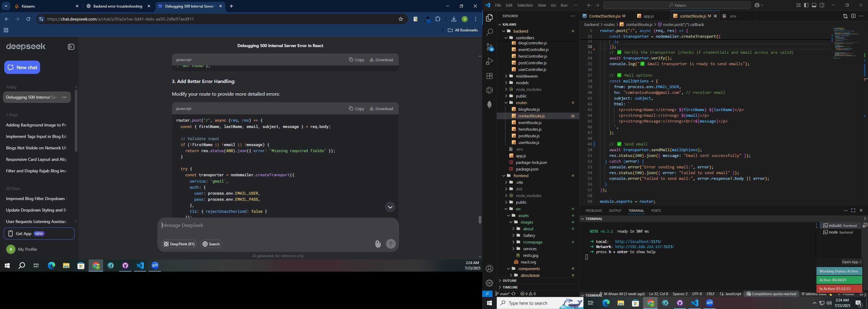Switch to ContactSection.jsx editor tab
This screenshot has height=309, width=868.
[605, 16]
